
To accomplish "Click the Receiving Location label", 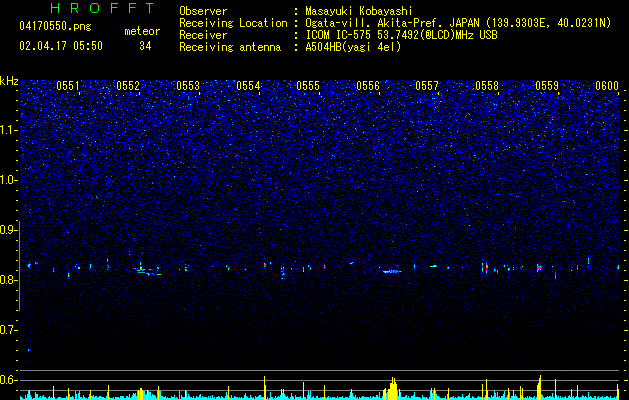I will 233,23.
